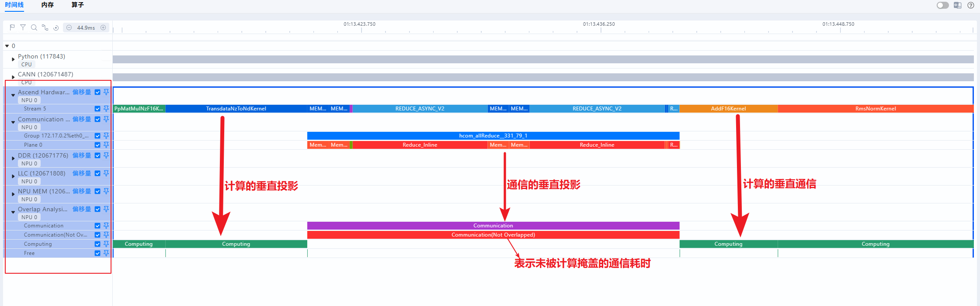Image resolution: width=980 pixels, height=306 pixels.
Task: Toggle the switch at the top right
Action: point(943,5)
